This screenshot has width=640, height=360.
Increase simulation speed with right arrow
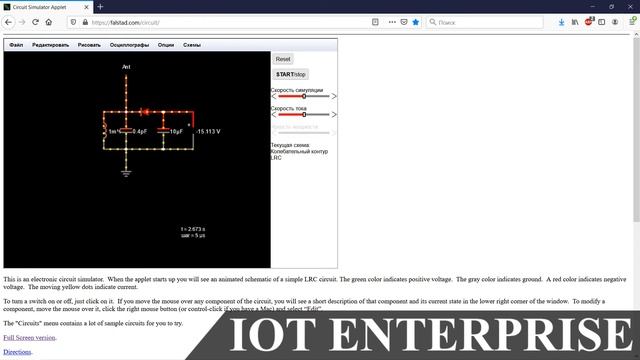tap(334, 96)
